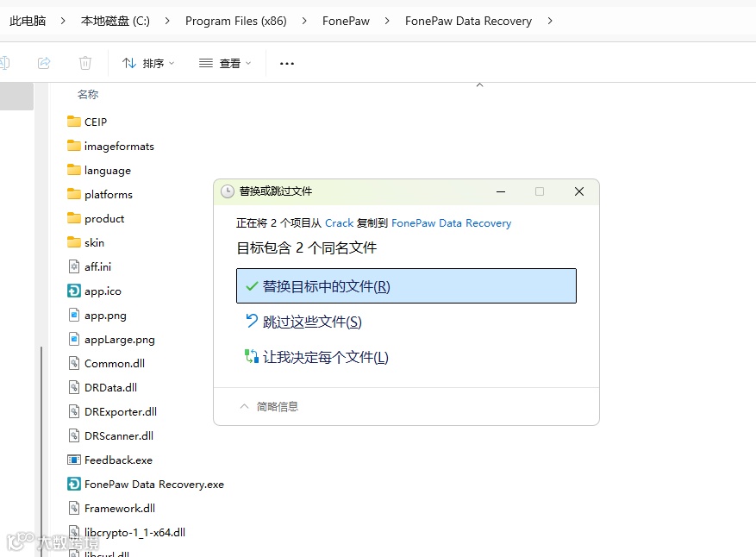Image resolution: width=756 pixels, height=557 pixels.
Task: Select the aff.ini file name
Action: pyautogui.click(x=98, y=266)
